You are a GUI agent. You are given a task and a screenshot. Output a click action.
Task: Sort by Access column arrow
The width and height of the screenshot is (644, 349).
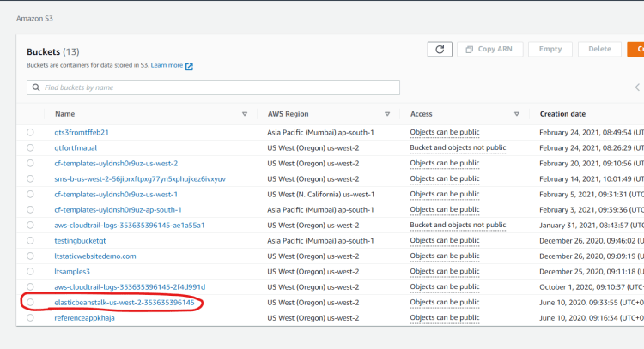pos(517,114)
